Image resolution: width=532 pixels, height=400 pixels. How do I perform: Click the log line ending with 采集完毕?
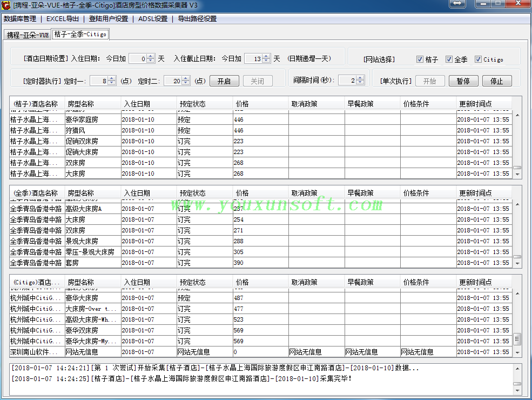182,378
